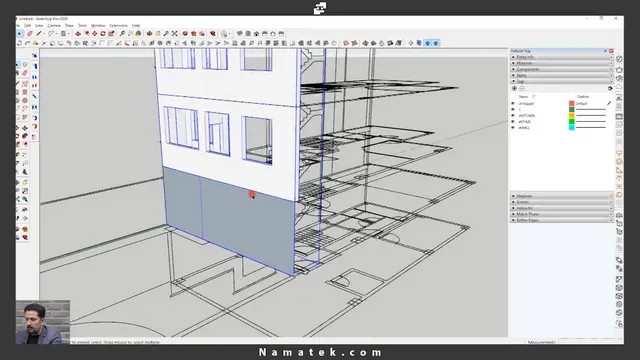Click the Zoom Extents icon

[x=175, y=33]
